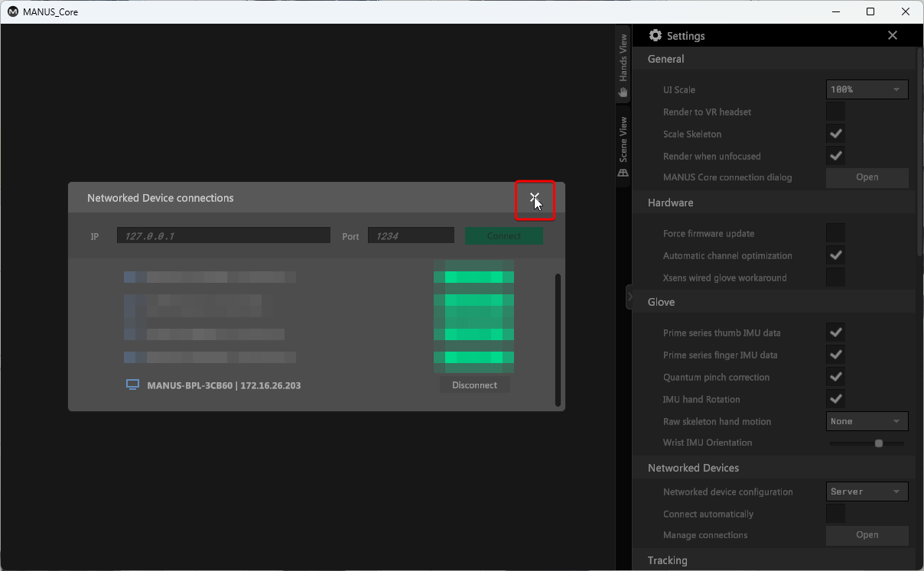This screenshot has height=571, width=924.
Task: Click the Scene View icon
Action: pos(623,173)
